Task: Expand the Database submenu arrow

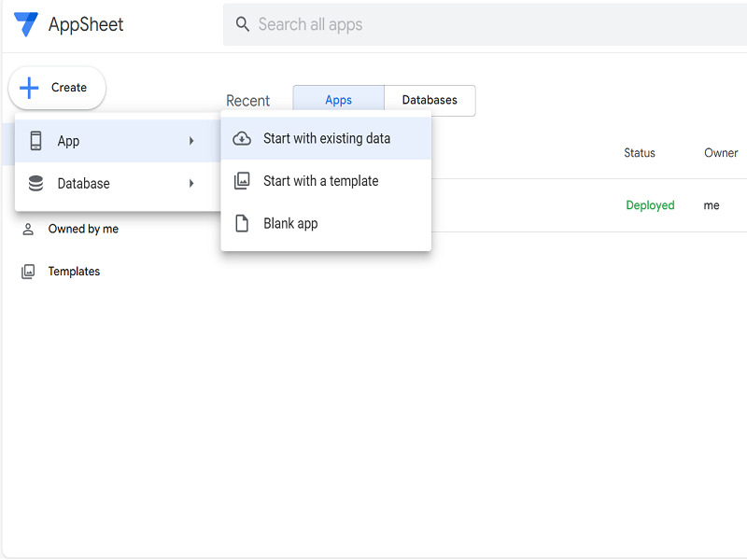Action: click(x=191, y=184)
